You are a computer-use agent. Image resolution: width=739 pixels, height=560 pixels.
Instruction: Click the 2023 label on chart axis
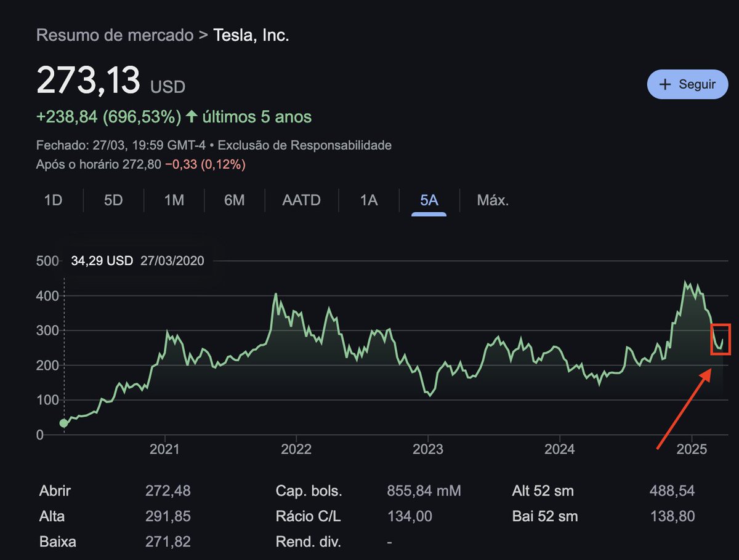pyautogui.click(x=428, y=449)
